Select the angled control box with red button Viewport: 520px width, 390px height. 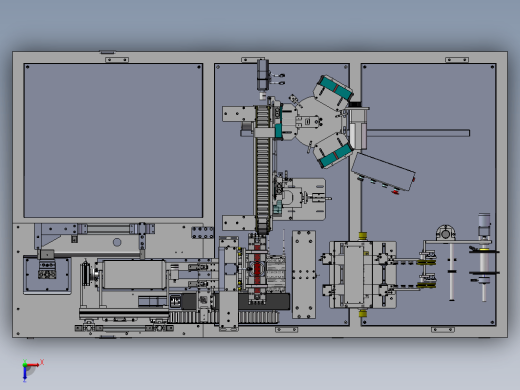coord(383,172)
